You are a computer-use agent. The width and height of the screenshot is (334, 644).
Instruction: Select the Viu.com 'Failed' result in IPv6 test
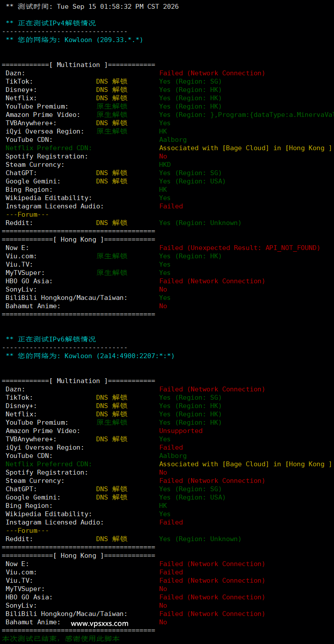pos(171,572)
